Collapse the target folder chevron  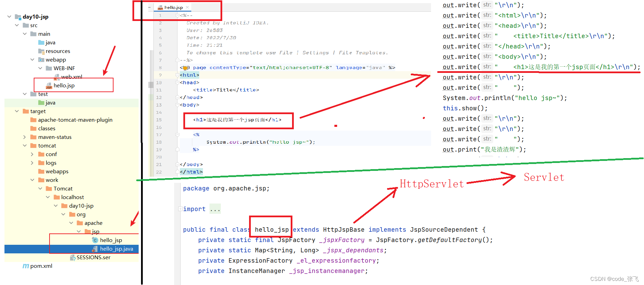[x=17, y=111]
